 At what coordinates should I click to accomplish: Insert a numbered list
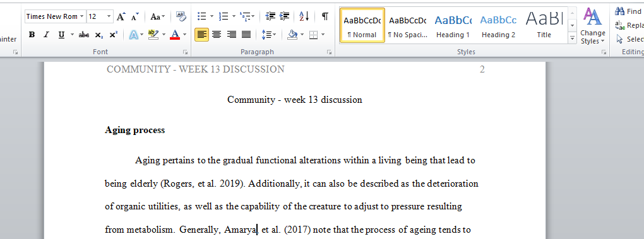point(224,16)
